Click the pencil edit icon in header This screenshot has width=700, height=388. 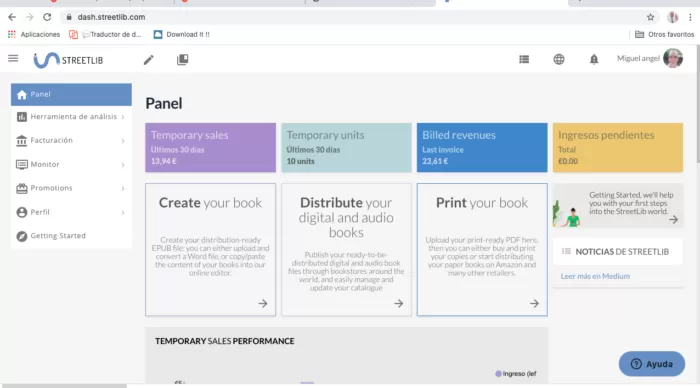pos(149,60)
